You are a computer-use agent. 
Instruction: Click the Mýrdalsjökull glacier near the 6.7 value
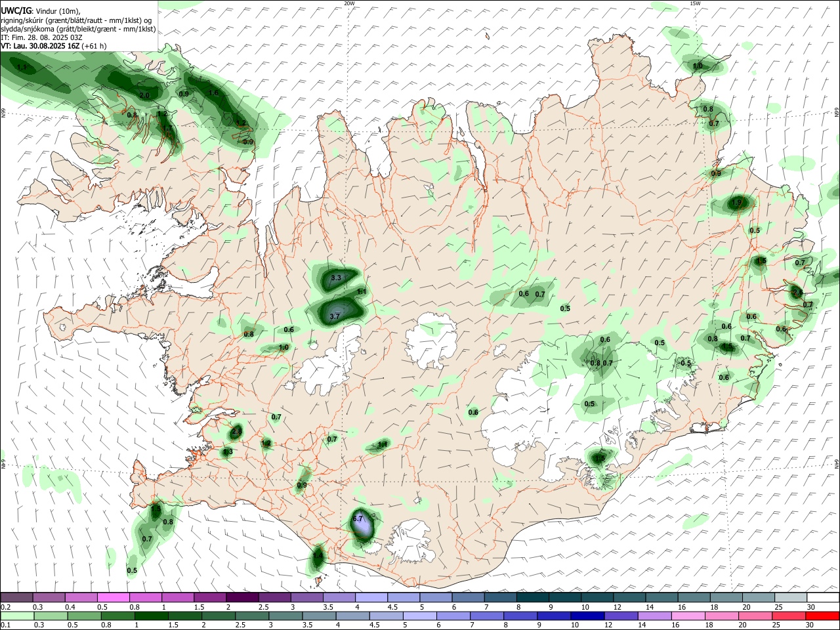[x=411, y=541]
